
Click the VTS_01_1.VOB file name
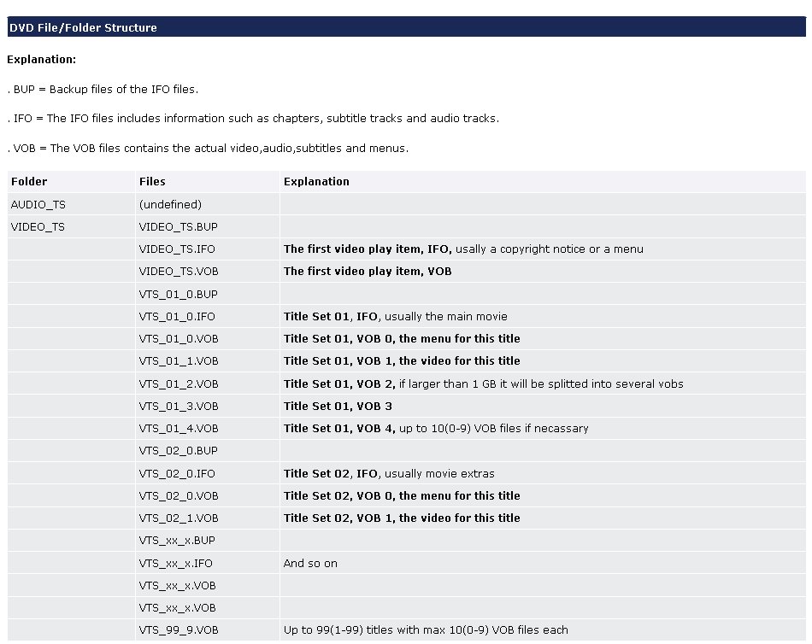pyautogui.click(x=178, y=360)
